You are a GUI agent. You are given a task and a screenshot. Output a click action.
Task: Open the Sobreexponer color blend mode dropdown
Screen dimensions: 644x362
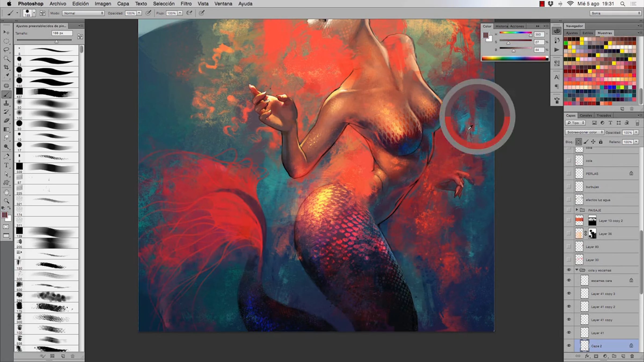pyautogui.click(x=584, y=132)
